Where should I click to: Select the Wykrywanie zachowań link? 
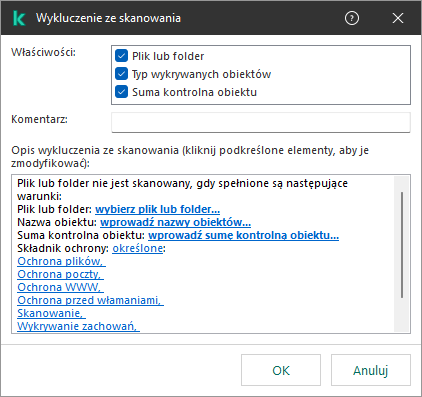pos(78,326)
